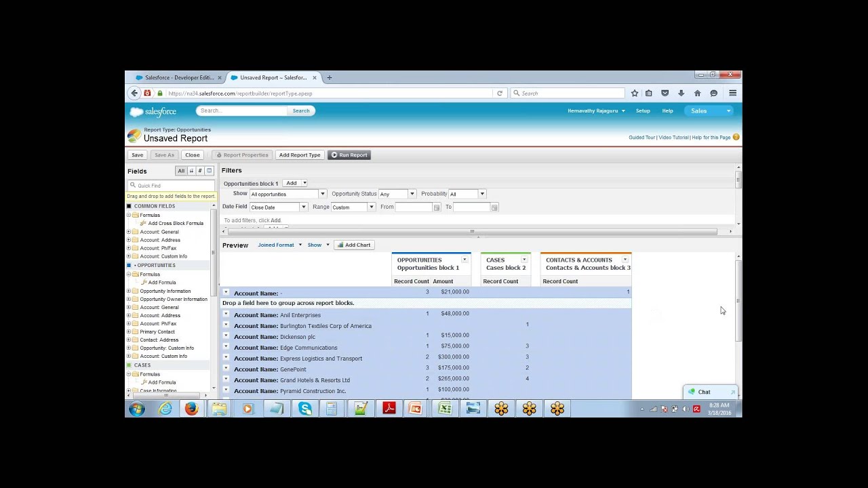Screen dimensions: 868x488
Task: Open row menu for Anil Enterprises
Action: coord(226,314)
